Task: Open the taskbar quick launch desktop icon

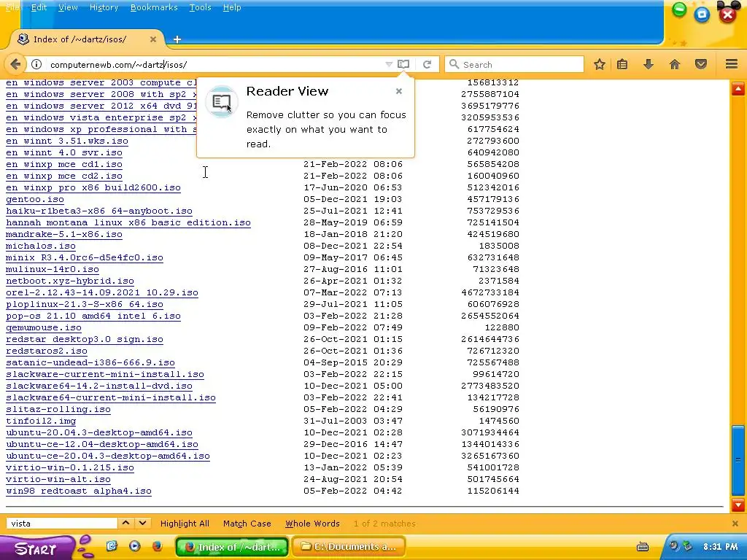Action: click(x=112, y=545)
